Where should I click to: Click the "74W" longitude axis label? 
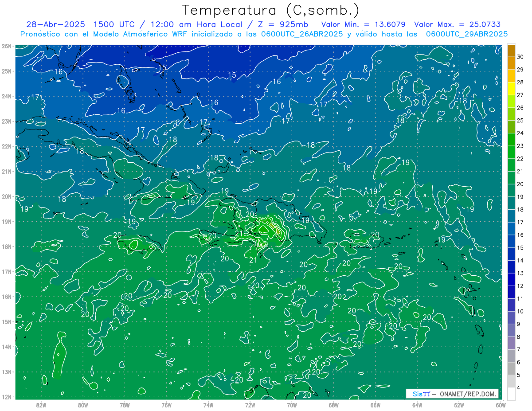[x=208, y=405]
